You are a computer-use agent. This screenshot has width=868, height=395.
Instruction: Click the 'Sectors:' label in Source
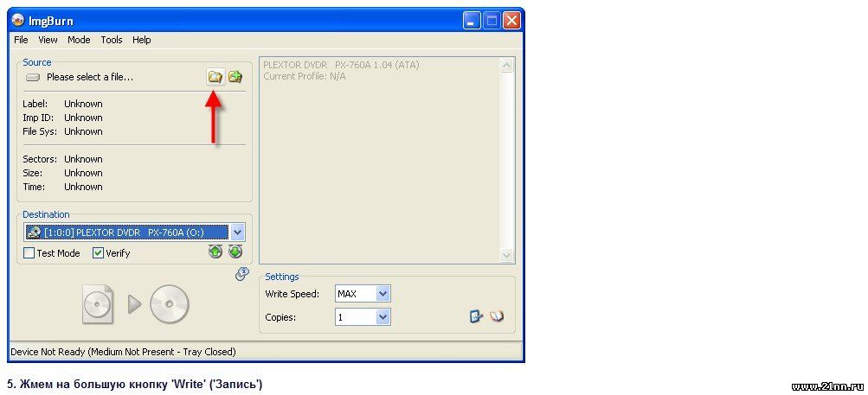tap(40, 159)
